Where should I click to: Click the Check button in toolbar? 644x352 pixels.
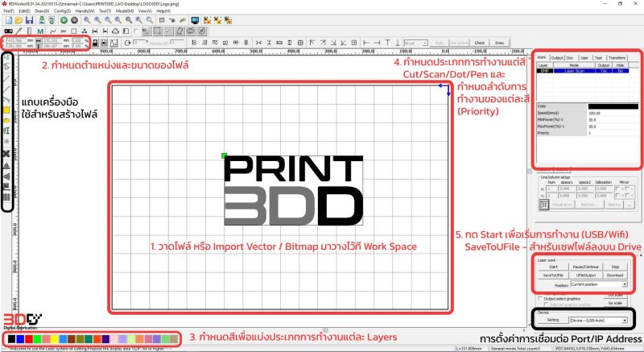480,43
